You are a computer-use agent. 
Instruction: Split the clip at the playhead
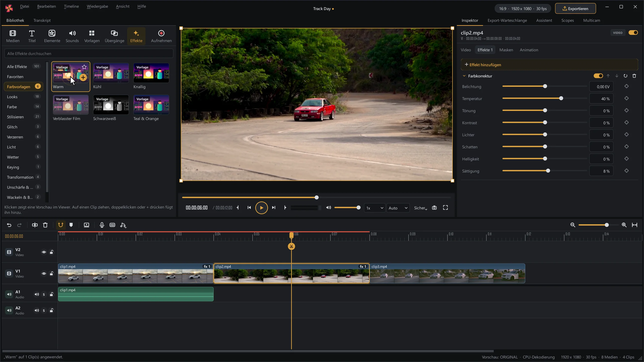[35, 225]
